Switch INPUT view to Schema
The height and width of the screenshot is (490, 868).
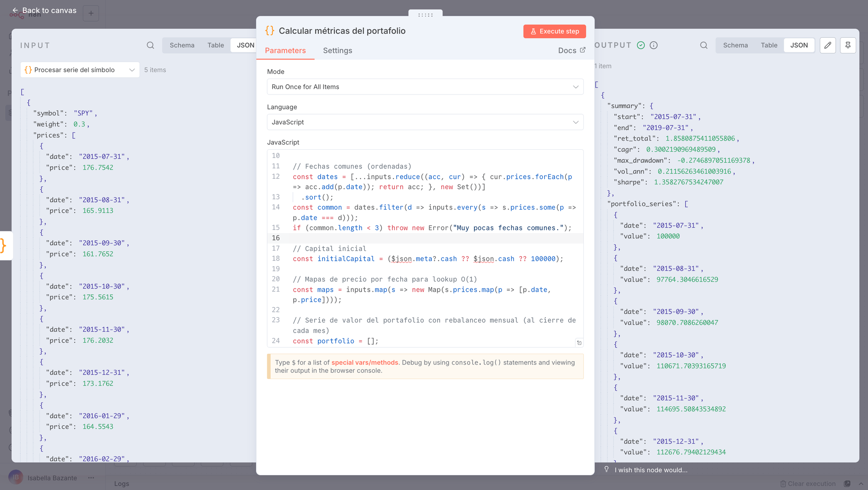pyautogui.click(x=182, y=45)
